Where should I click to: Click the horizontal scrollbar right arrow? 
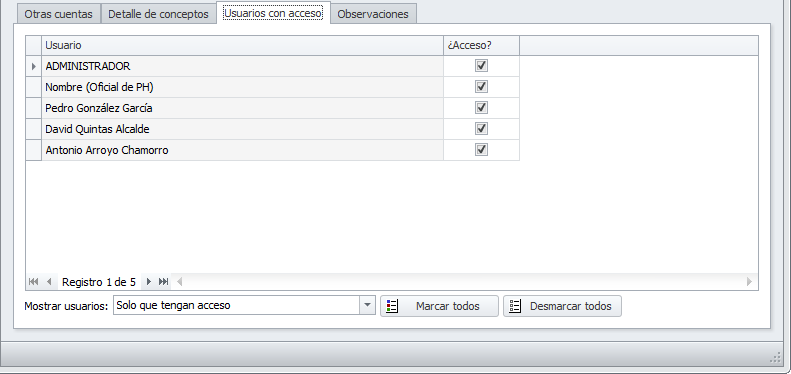[750, 282]
